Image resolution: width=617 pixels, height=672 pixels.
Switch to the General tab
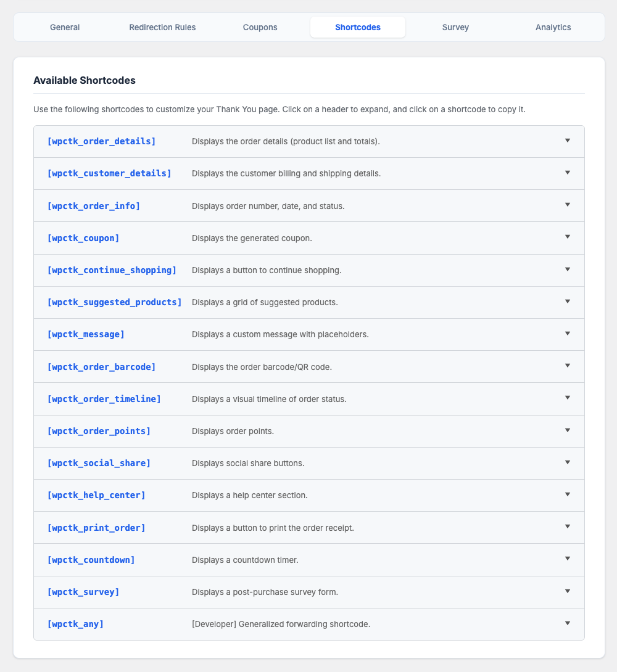coord(65,27)
